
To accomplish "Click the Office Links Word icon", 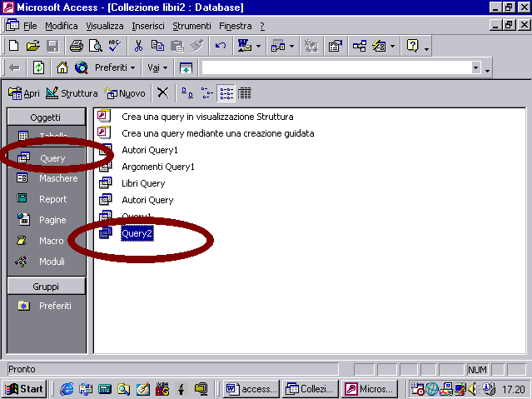I will [x=245, y=46].
